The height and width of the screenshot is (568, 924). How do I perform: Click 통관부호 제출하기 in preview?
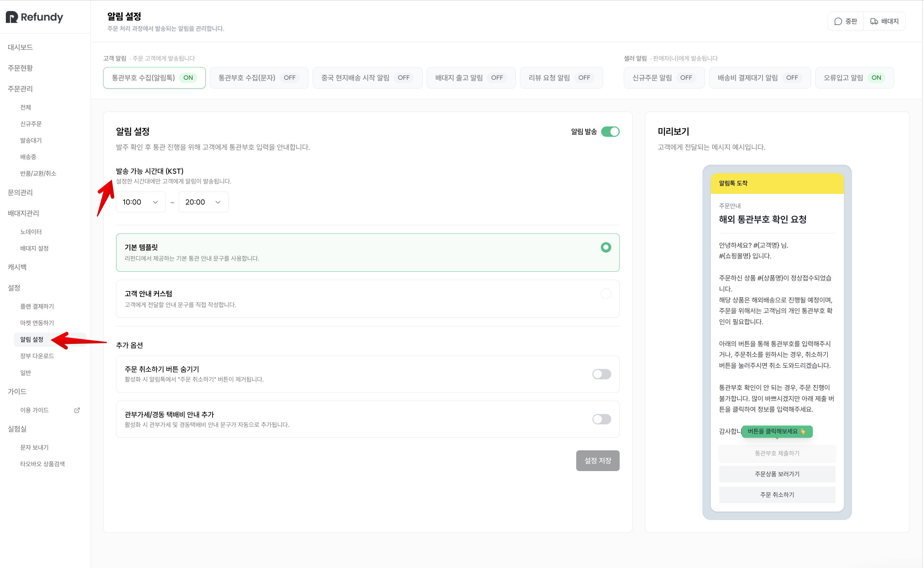click(777, 453)
